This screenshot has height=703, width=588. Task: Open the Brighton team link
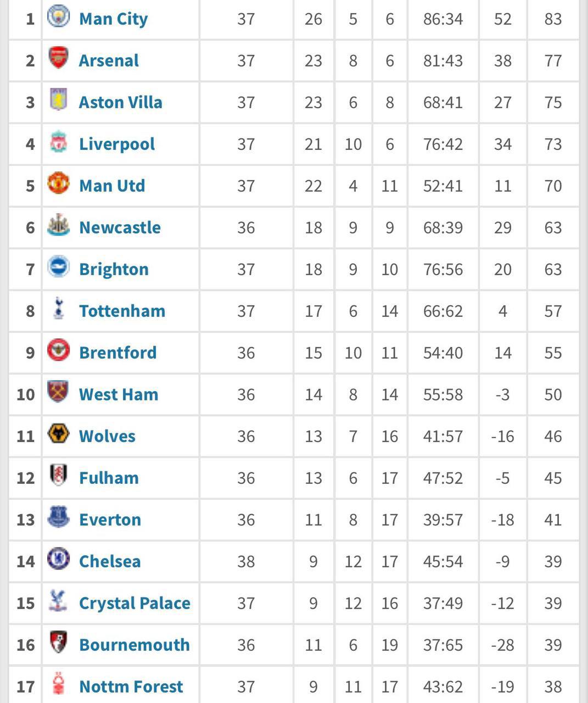pos(114,269)
